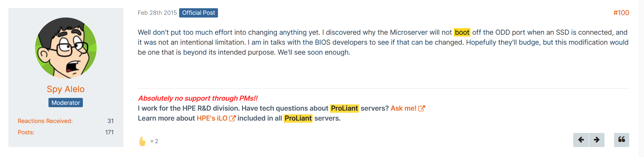Click the "Feb 28th 2015" post date
Viewport: 644px width, 157px height.
tap(157, 13)
